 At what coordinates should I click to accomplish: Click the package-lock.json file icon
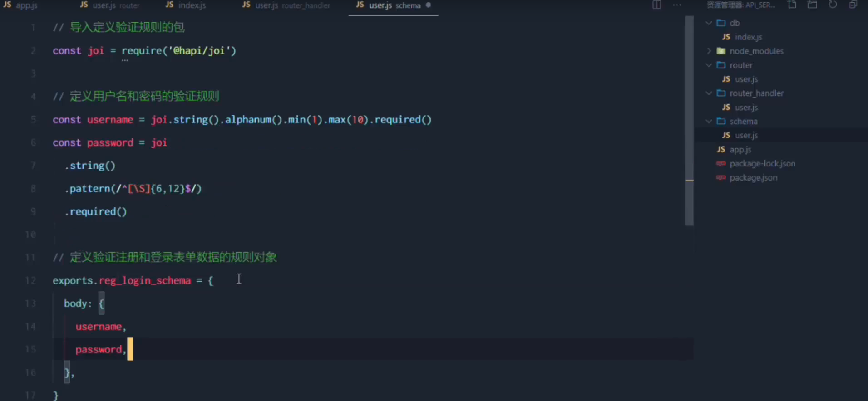pos(721,163)
